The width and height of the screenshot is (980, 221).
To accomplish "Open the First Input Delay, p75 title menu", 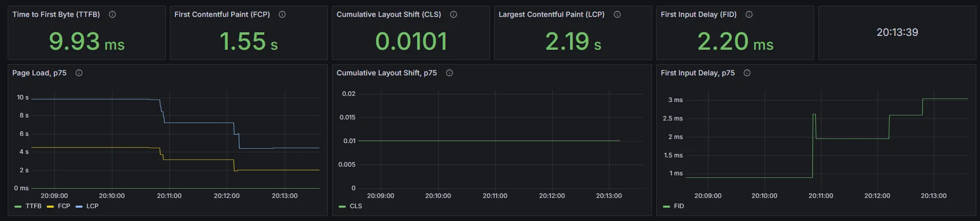I will pyautogui.click(x=697, y=73).
